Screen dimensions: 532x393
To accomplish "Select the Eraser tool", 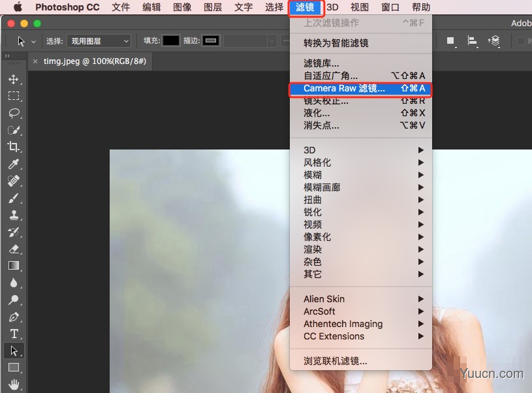I will [x=14, y=249].
